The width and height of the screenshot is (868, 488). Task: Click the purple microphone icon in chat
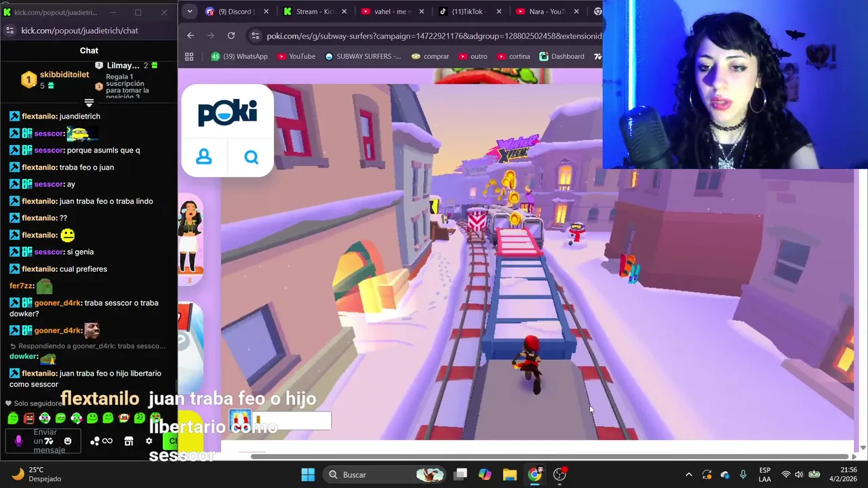(18, 441)
